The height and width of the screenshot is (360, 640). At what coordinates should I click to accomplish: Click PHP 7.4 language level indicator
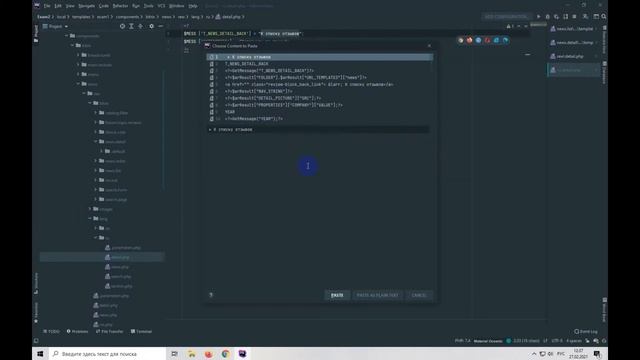462,341
